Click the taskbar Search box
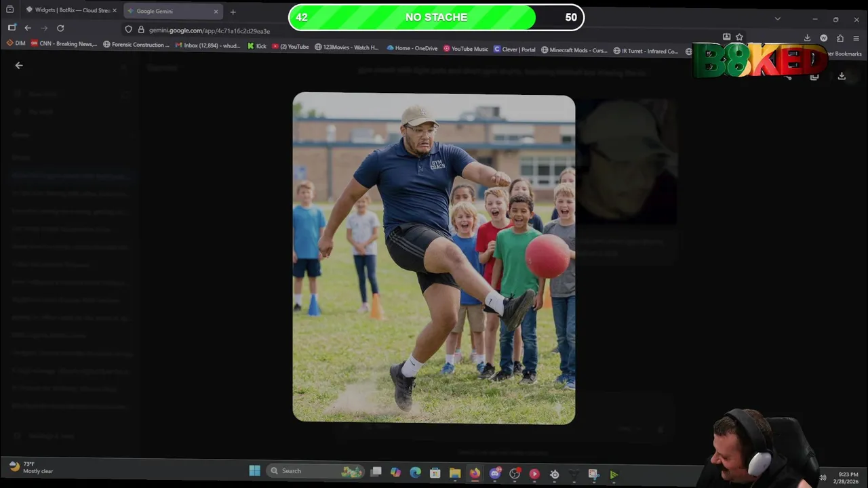This screenshot has width=868, height=488. pyautogui.click(x=315, y=471)
